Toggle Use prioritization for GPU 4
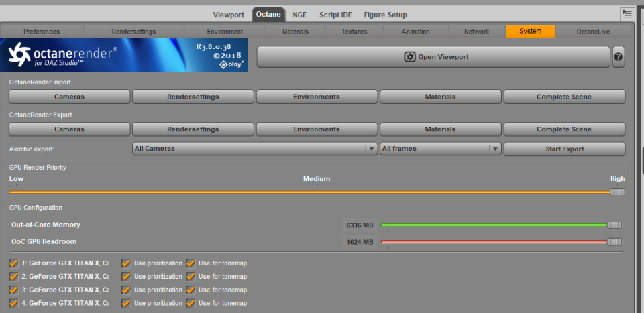 [x=126, y=303]
